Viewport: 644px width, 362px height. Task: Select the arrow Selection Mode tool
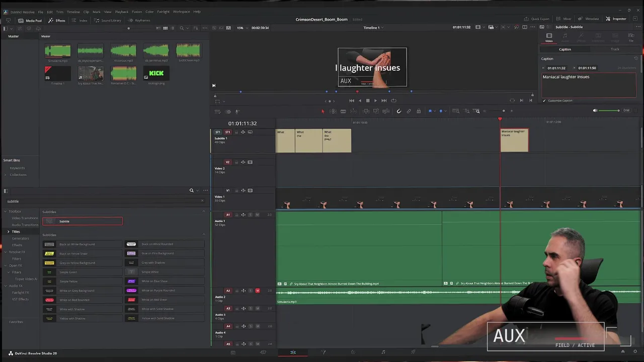[x=323, y=111]
